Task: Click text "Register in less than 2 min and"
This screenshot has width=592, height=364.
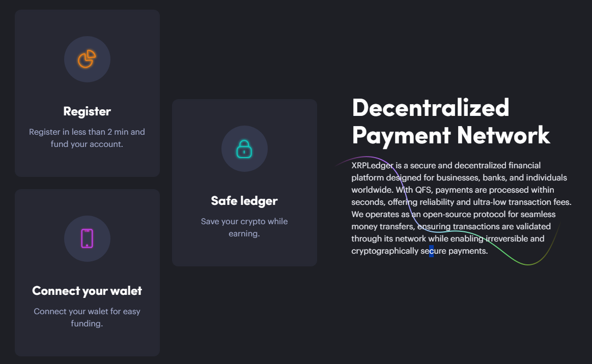Action: tap(87, 132)
